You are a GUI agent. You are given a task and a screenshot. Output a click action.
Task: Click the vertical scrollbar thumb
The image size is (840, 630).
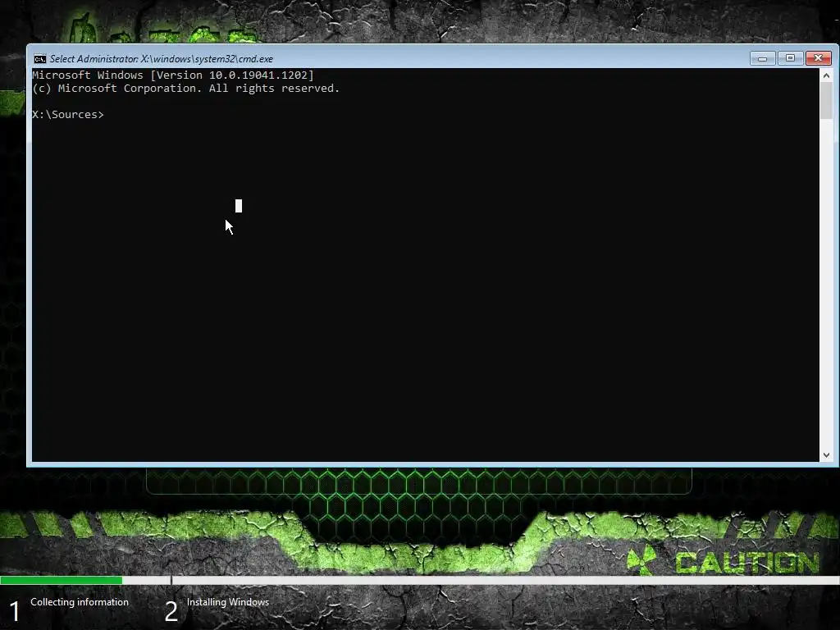pyautogui.click(x=826, y=101)
